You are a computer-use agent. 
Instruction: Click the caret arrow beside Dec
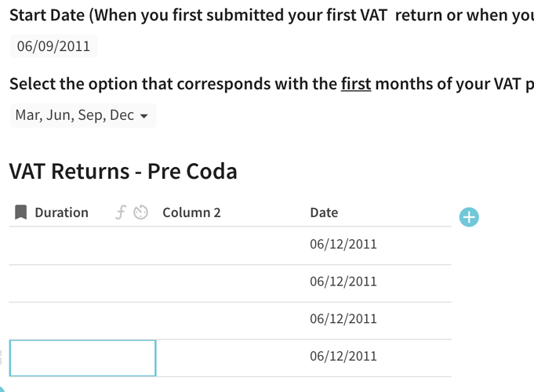click(143, 116)
